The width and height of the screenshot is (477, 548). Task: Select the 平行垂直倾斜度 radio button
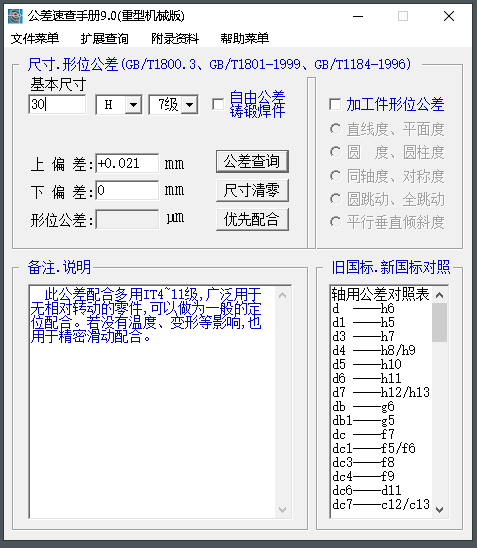point(335,222)
